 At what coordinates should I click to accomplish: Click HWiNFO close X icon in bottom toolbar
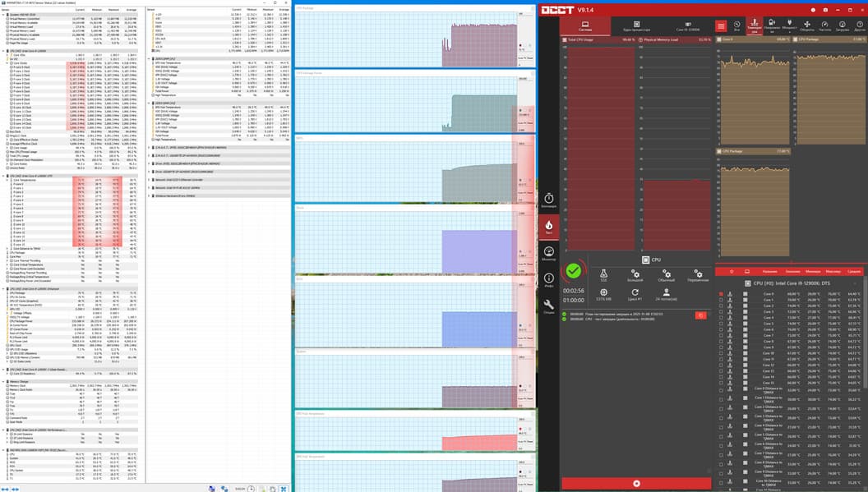284,489
